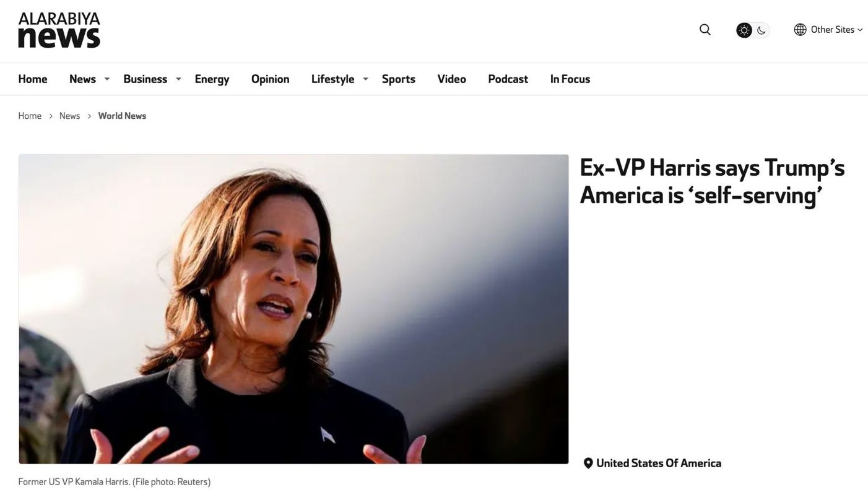Screen dimensions: 868x500
Task: Open the Opinion section
Action: pyautogui.click(x=270, y=79)
